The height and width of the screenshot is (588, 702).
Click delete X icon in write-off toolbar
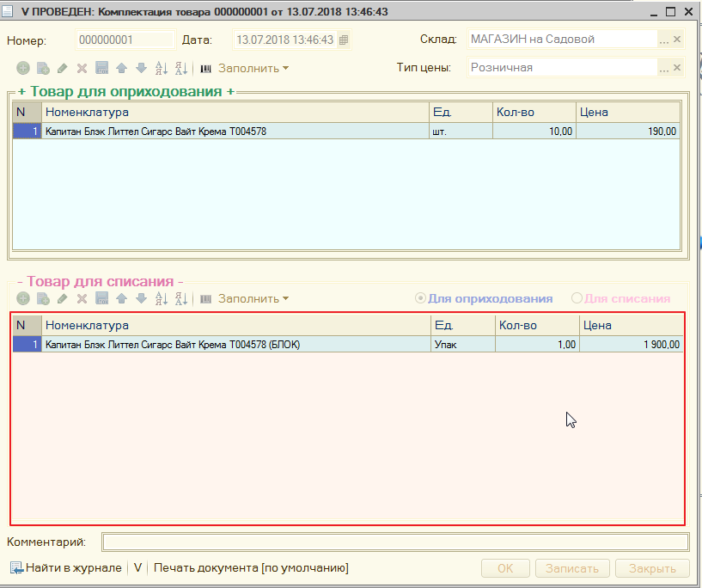click(82, 298)
